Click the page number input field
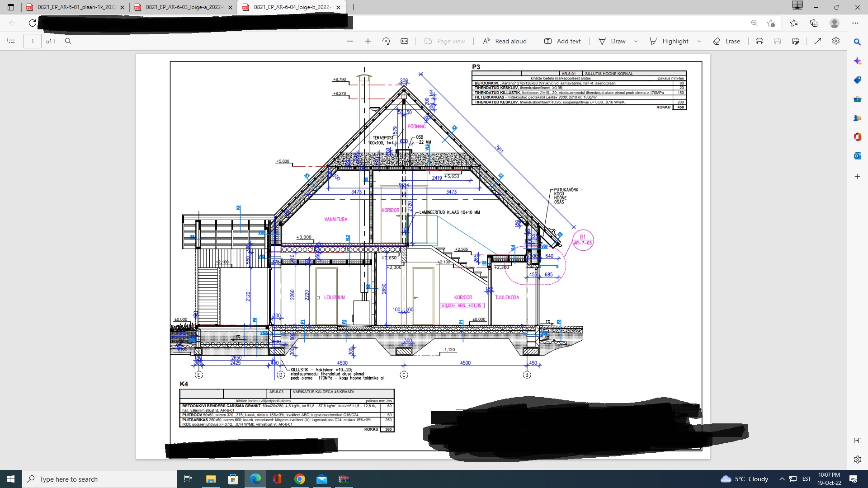 [x=33, y=41]
